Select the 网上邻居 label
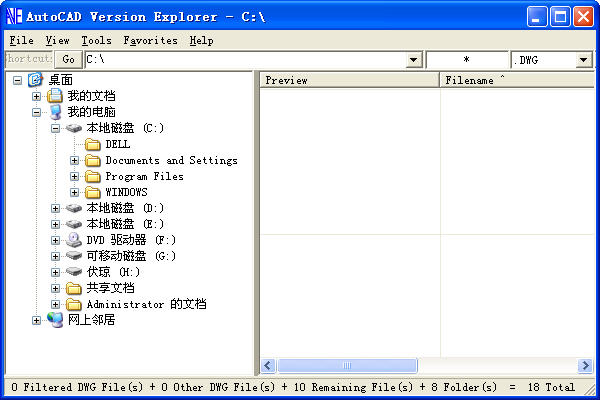Image resolution: width=600 pixels, height=400 pixels. 91,320
